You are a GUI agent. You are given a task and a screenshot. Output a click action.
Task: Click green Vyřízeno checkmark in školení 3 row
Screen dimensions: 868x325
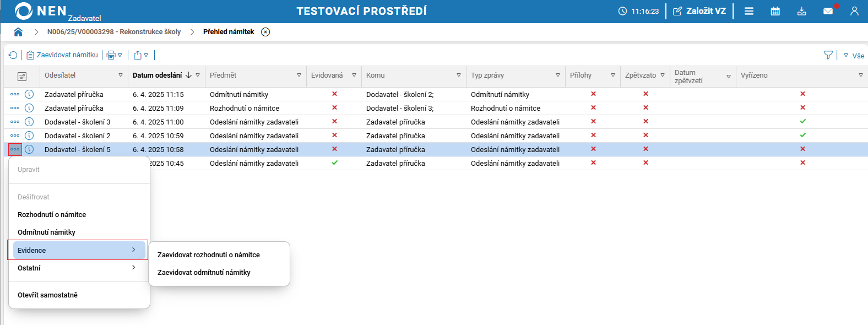(802, 121)
